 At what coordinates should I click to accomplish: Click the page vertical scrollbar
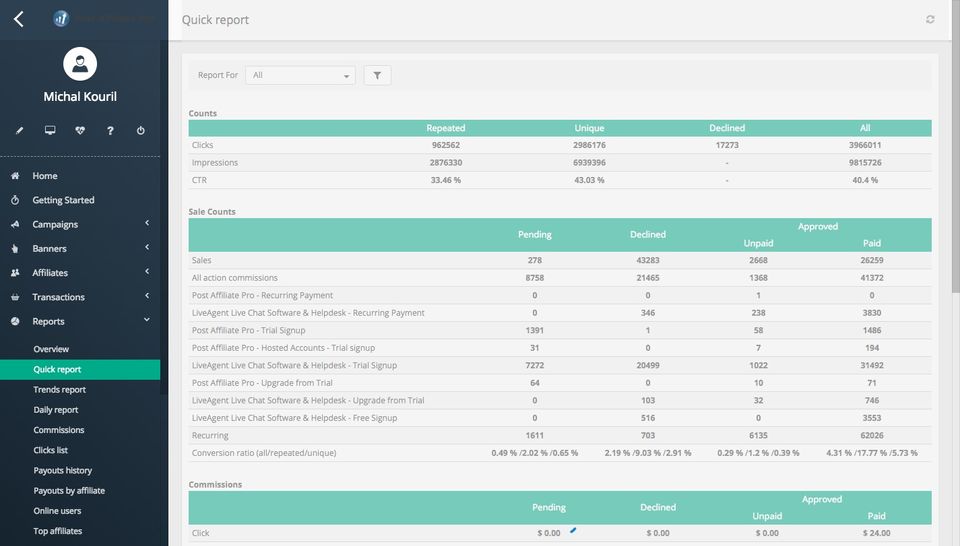(956, 147)
